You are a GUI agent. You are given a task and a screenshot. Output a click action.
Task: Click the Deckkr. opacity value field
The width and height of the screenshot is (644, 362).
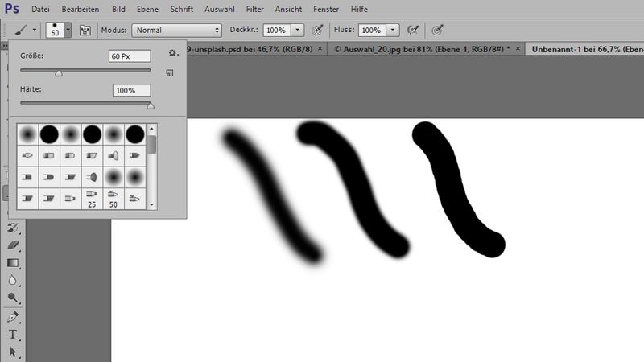coord(277,30)
